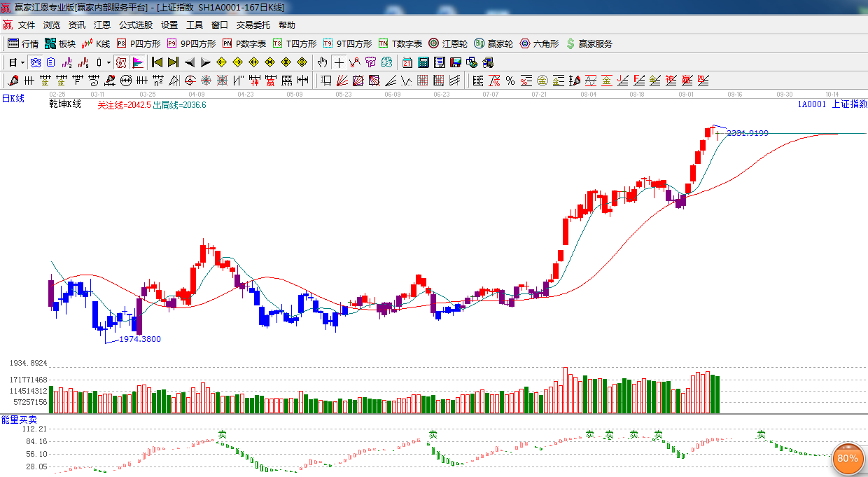Jump to first bar with skip-back arrow

pos(157,62)
